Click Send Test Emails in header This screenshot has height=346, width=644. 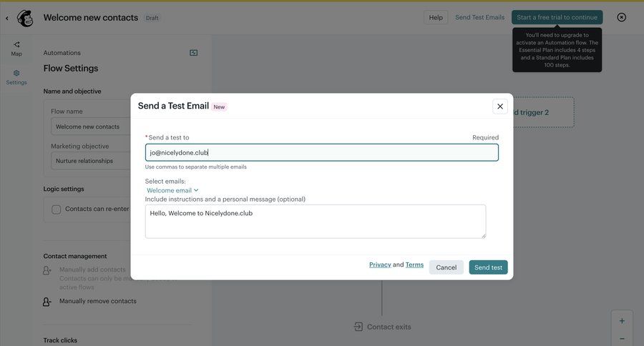(x=479, y=17)
